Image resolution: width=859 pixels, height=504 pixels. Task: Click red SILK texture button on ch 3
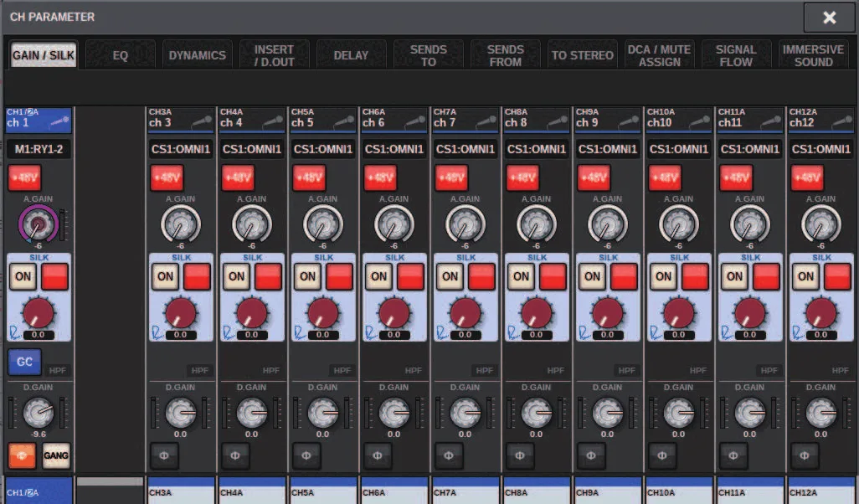198,276
